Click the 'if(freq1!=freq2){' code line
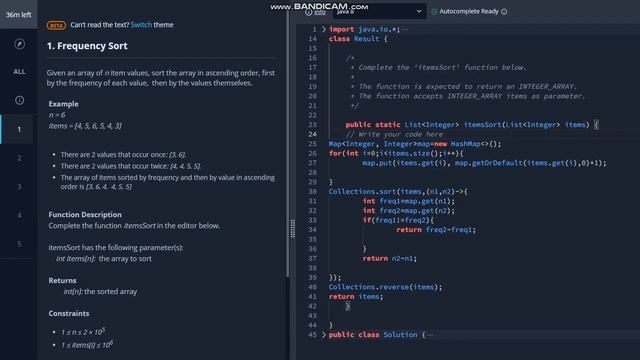Viewport: 640px width, 360px height. pos(398,220)
